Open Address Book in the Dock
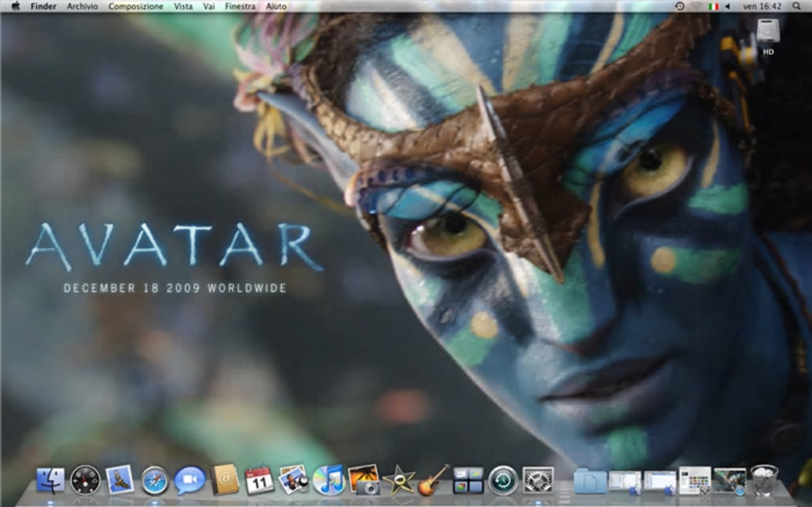812x507 pixels. point(224,480)
